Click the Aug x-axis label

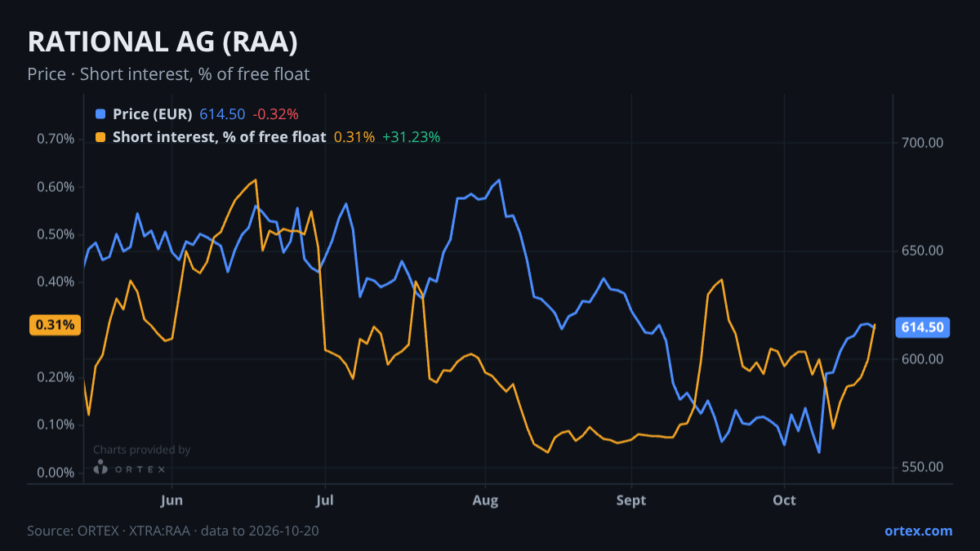(486, 499)
